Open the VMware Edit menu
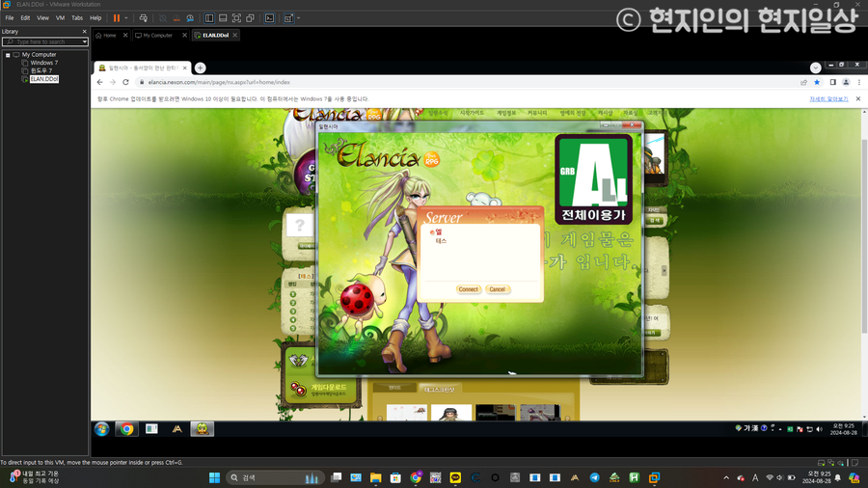This screenshot has height=488, width=868. coord(25,18)
